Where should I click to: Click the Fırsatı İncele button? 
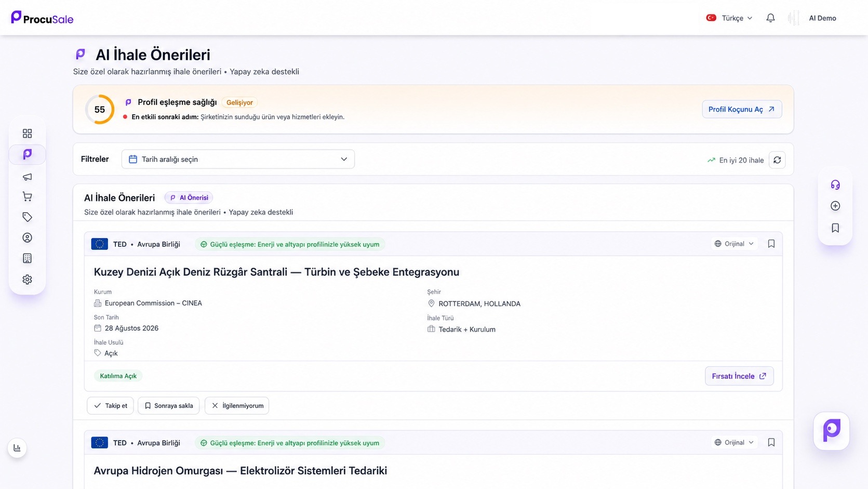(x=739, y=376)
